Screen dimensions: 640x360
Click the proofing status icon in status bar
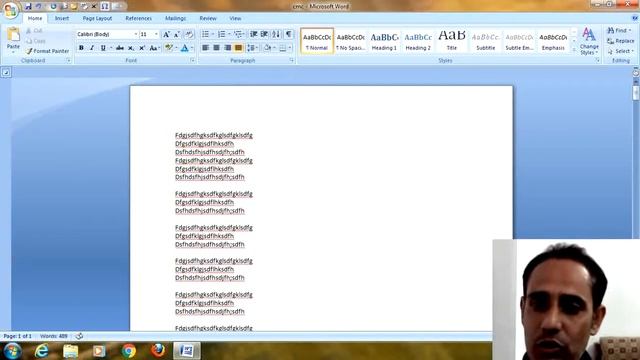tap(79, 336)
